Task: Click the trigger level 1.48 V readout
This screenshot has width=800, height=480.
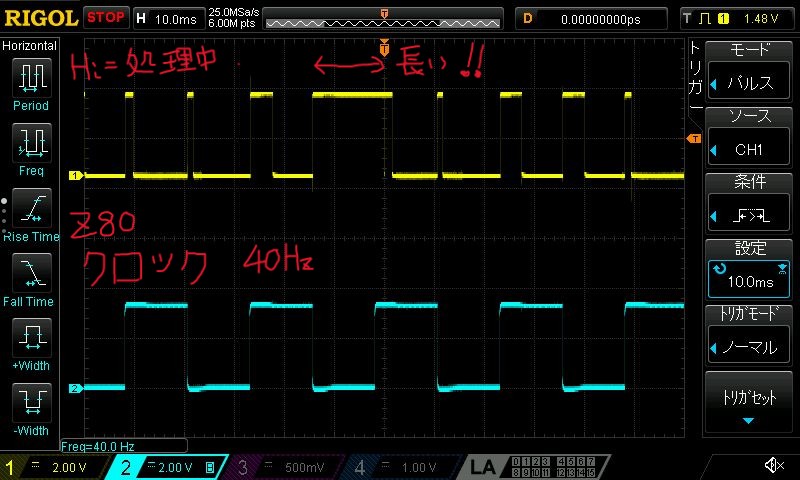Action: point(761,19)
